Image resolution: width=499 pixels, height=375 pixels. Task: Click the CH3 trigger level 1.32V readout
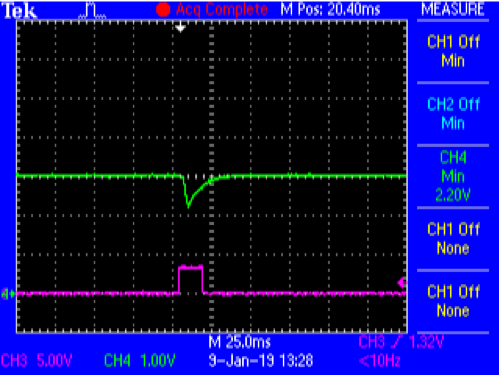[x=401, y=342]
